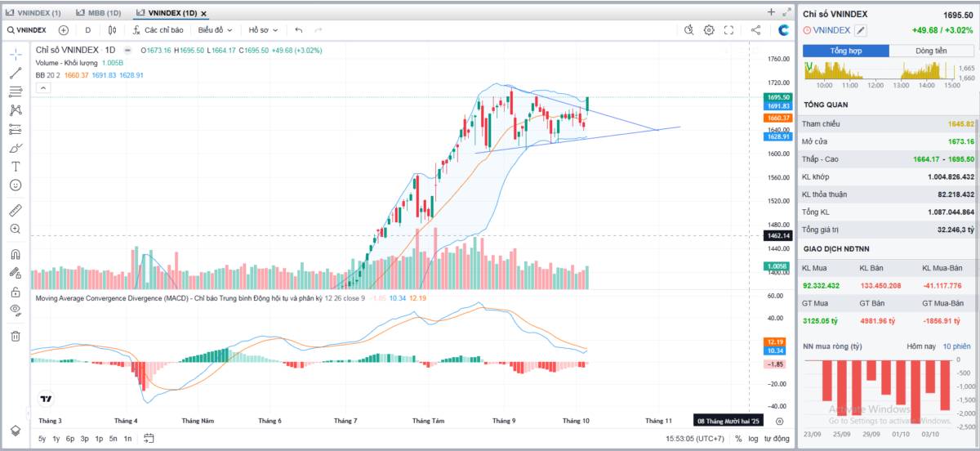Activate the zoom-in tool

16,229
